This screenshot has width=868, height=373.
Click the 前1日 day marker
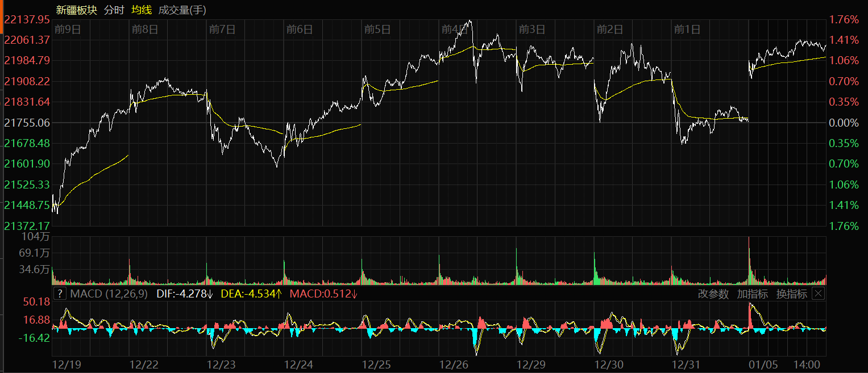coord(687,29)
